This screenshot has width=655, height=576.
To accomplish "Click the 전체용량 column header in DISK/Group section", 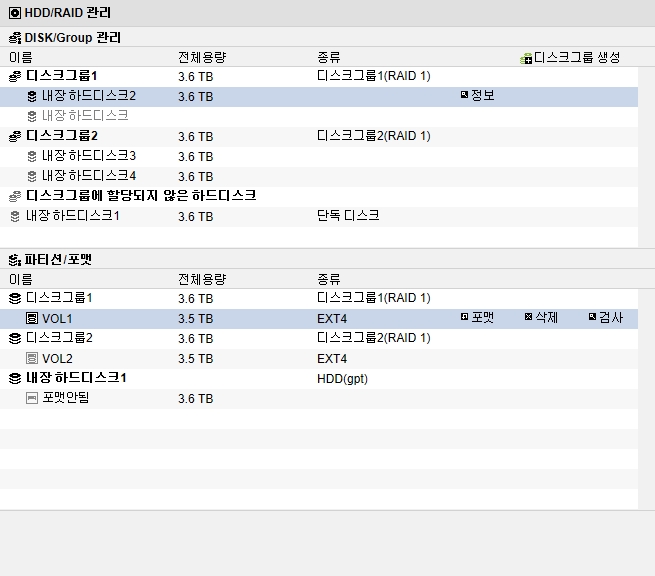I will tap(202, 57).
